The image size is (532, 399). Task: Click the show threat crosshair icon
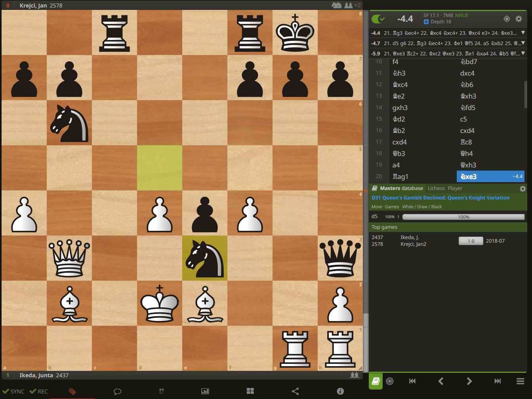coord(506,19)
